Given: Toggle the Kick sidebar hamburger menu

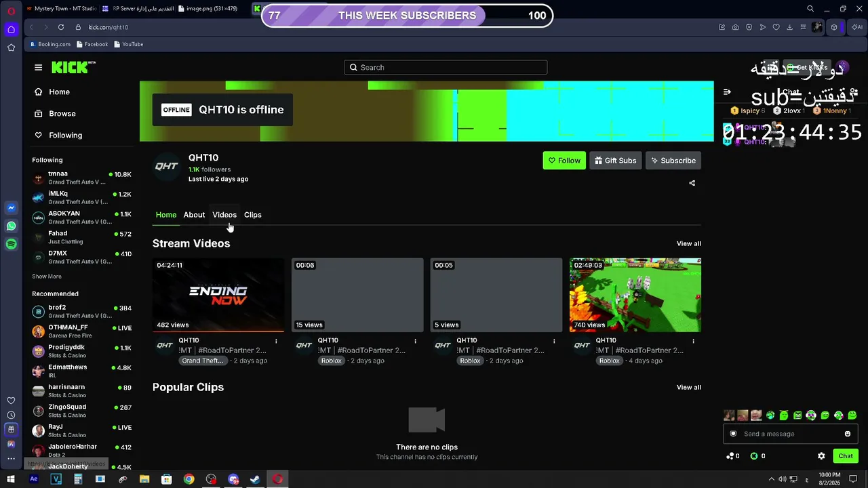Looking at the screenshot, I should point(38,67).
